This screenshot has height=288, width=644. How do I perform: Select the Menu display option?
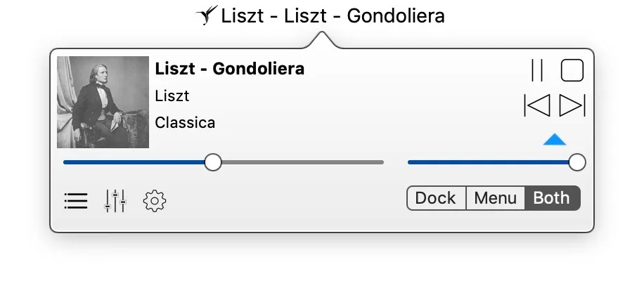[495, 198]
